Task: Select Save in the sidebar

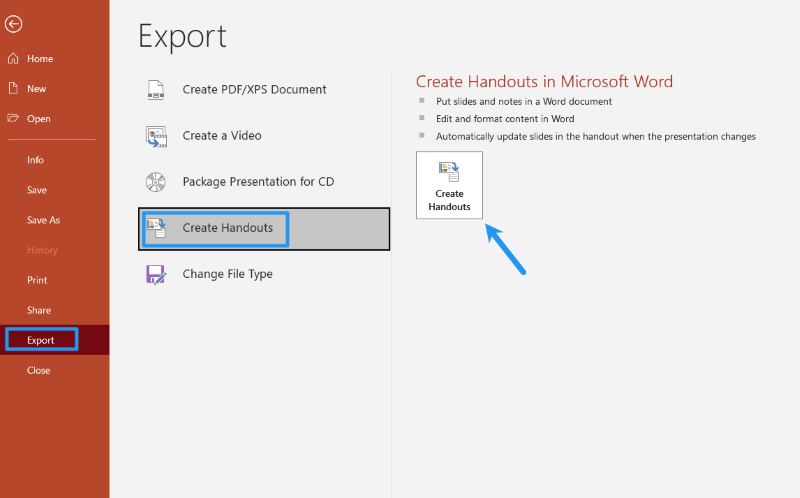Action: (37, 190)
